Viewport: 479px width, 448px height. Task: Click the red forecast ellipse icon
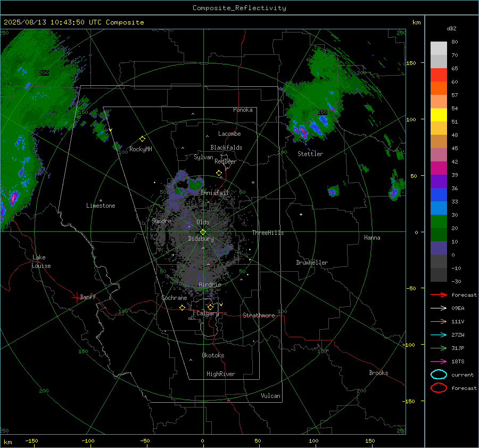click(x=439, y=388)
